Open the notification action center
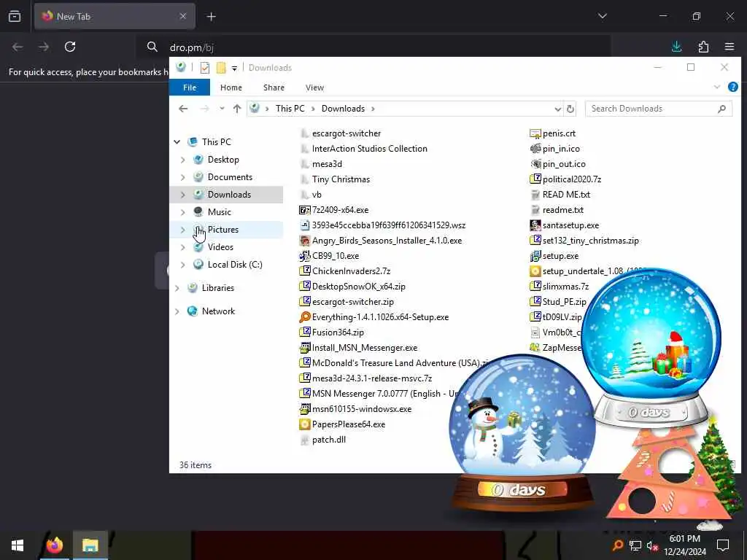The image size is (747, 560). (723, 545)
